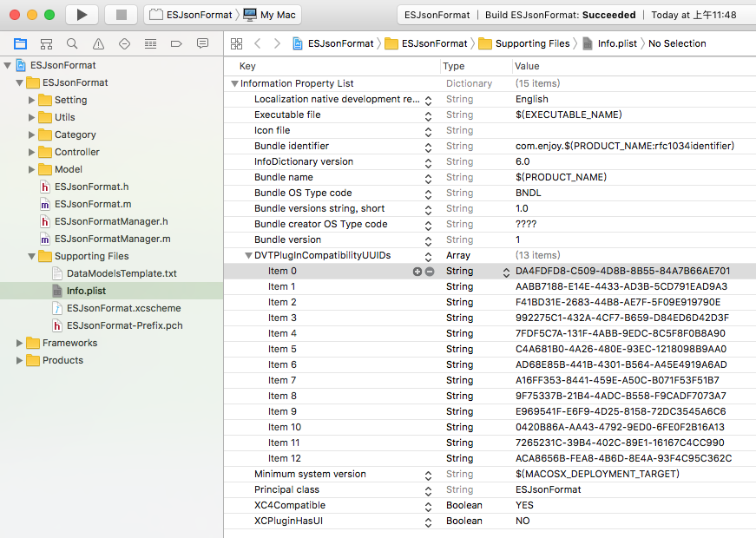Image resolution: width=756 pixels, height=538 pixels.
Task: Expand the Frameworks folder
Action: tap(19, 343)
